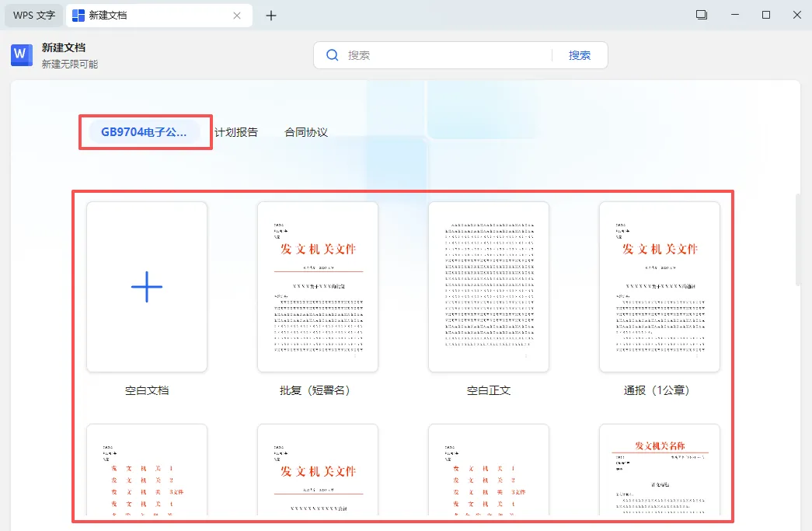Click the blue W app logo
This screenshot has height=531, width=812.
point(22,55)
